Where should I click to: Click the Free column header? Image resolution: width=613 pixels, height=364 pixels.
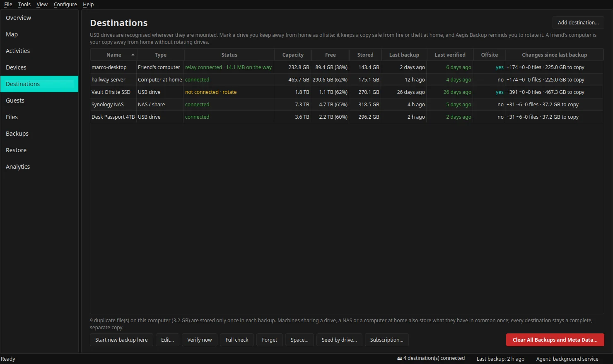pyautogui.click(x=331, y=55)
